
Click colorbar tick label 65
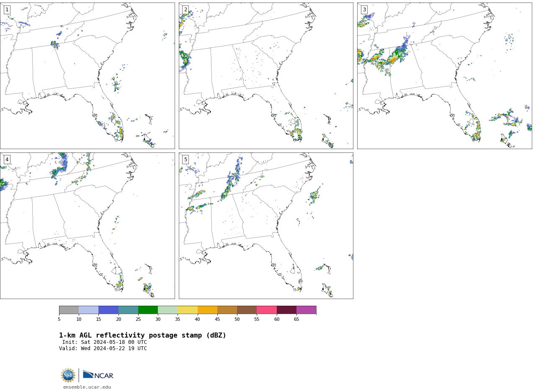tap(296, 320)
